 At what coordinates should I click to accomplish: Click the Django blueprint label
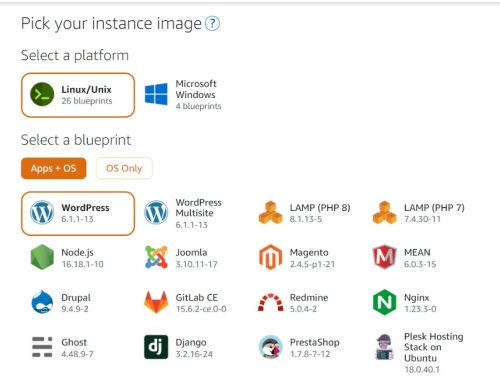click(x=191, y=343)
